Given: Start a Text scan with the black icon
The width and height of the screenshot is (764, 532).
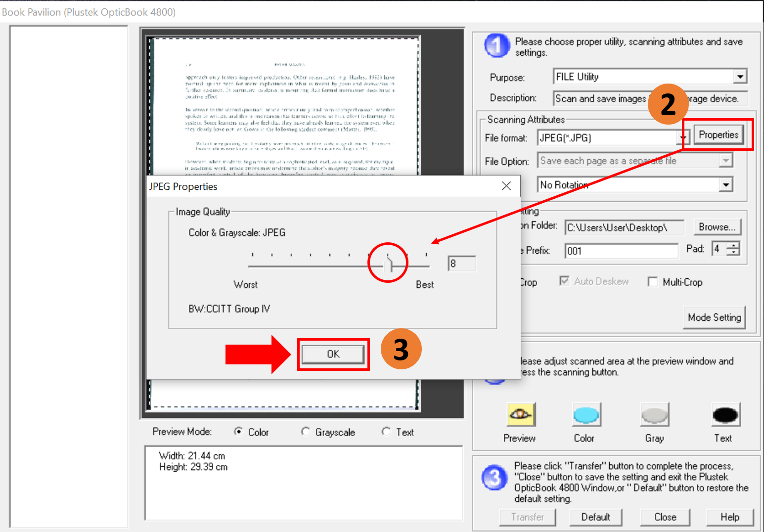Looking at the screenshot, I should point(725,415).
